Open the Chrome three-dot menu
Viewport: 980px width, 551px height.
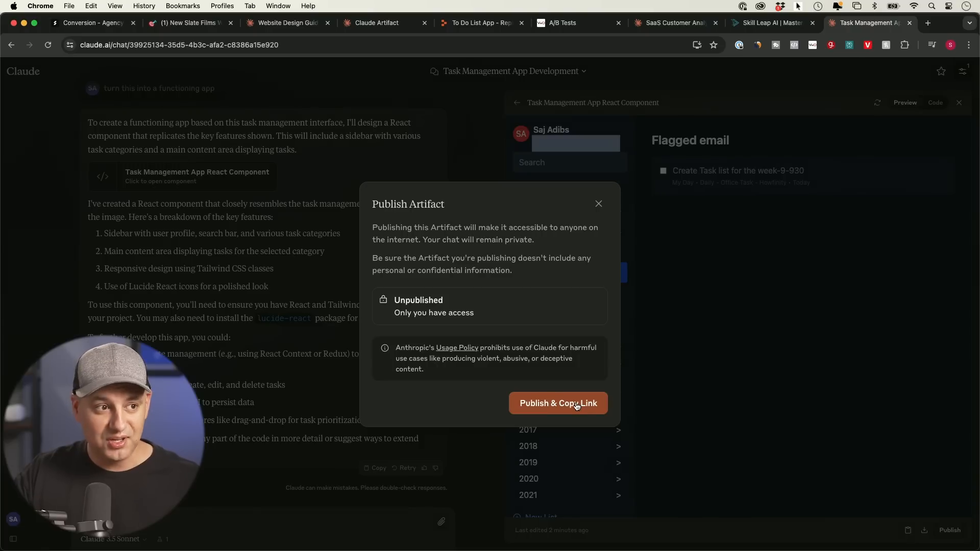(x=969, y=45)
